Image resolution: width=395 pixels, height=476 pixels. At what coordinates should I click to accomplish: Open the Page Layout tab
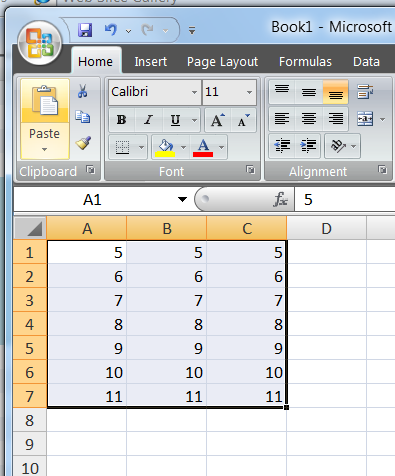pos(222,62)
